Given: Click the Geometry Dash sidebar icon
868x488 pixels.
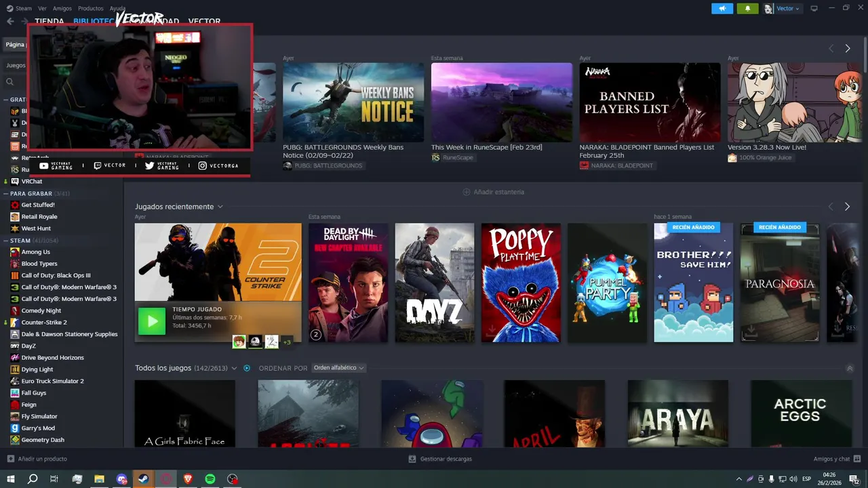Looking at the screenshot, I should point(15,440).
